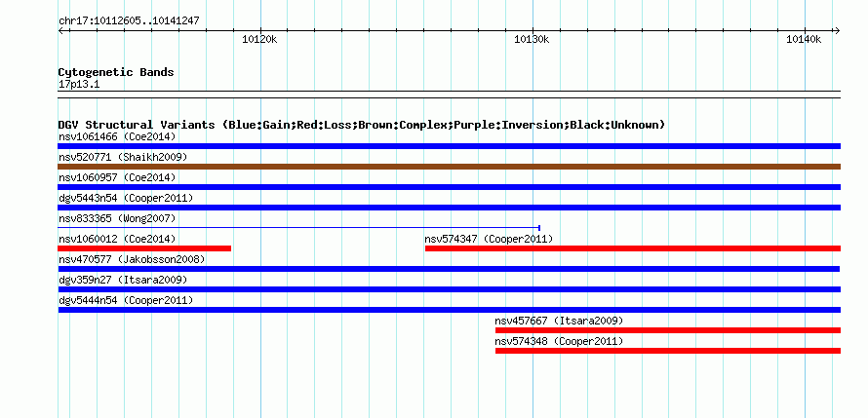This screenshot has width=868, height=418.
Task: Click the nsv1060012 (Coe2014) label
Action: pyautogui.click(x=117, y=239)
